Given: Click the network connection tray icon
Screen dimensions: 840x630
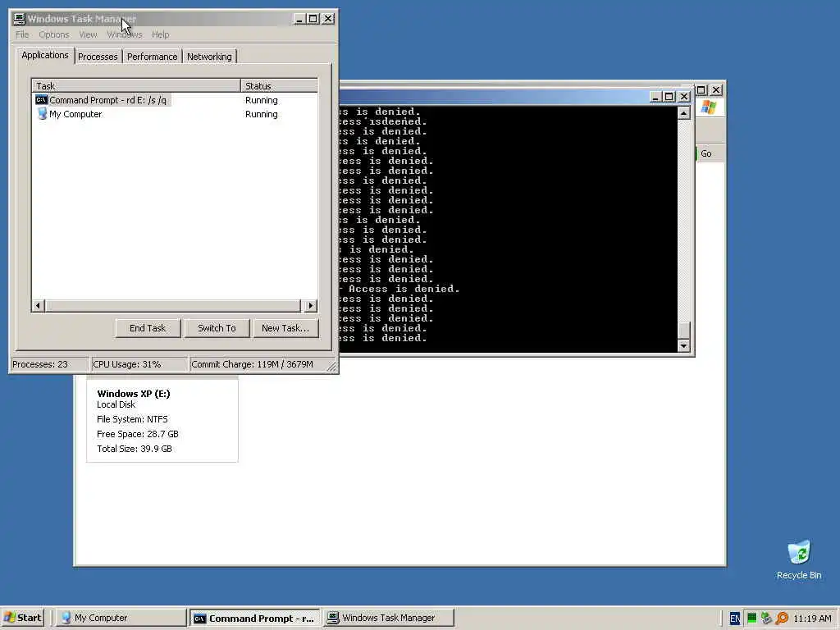Looking at the screenshot, I should click(x=767, y=619).
